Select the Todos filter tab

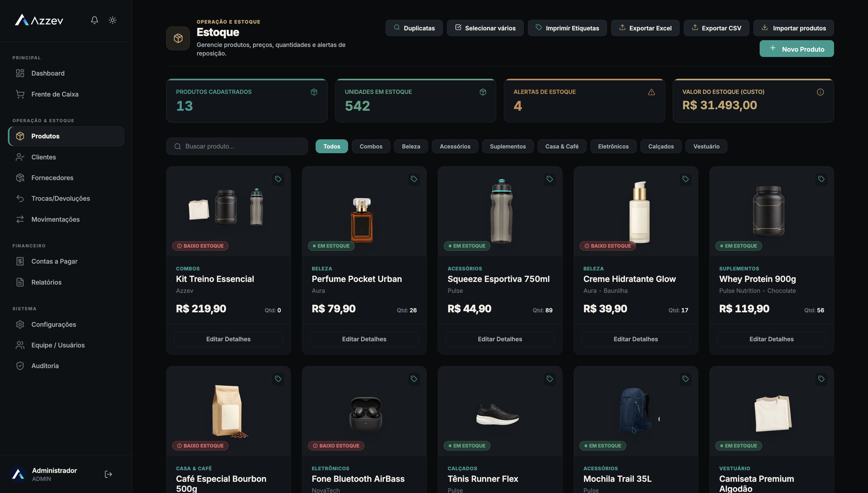click(x=332, y=146)
